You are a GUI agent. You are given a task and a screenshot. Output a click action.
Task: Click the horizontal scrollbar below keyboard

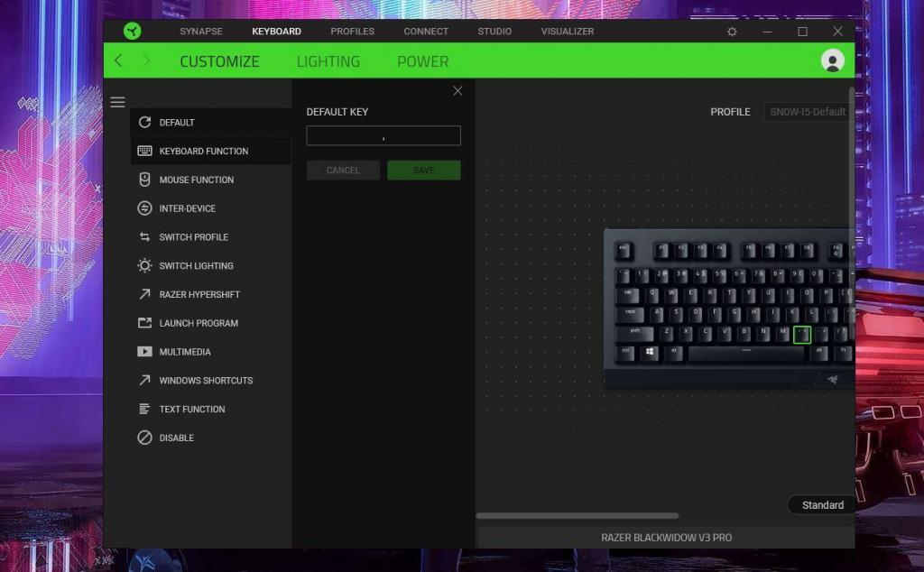click(x=577, y=516)
